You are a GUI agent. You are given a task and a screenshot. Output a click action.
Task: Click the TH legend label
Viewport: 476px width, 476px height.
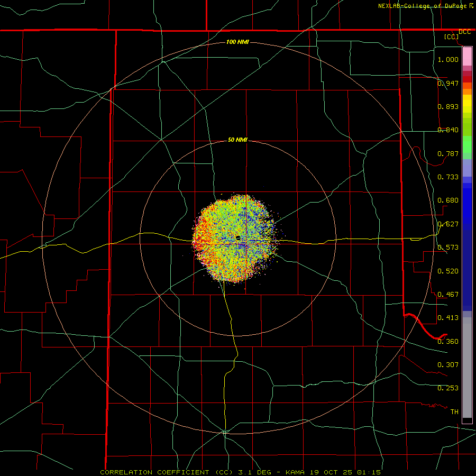click(454, 412)
